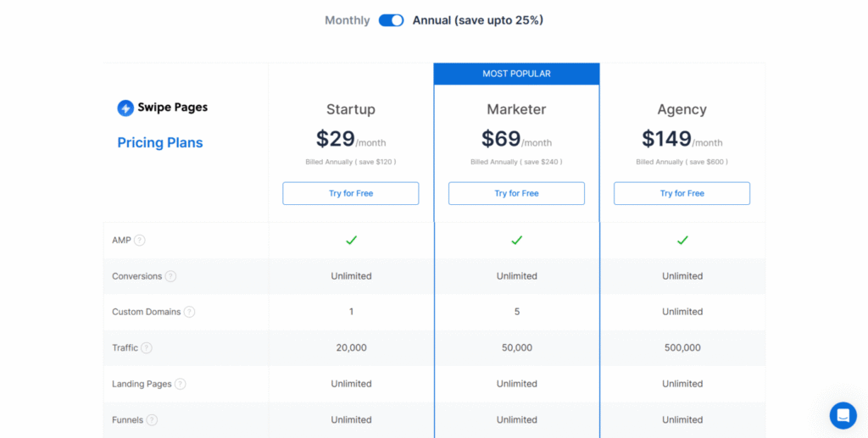Viewport: 868px width, 438px height.
Task: Click the AMP checkmark under Agency
Action: click(682, 240)
